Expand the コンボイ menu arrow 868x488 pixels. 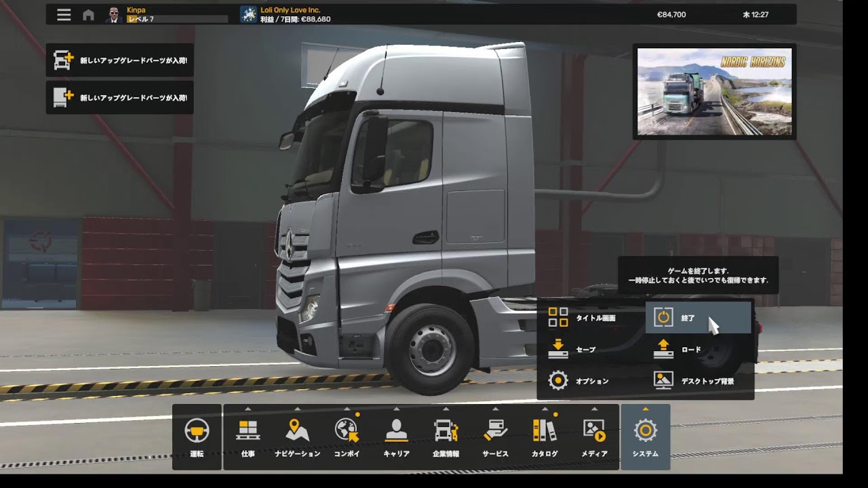click(x=347, y=409)
